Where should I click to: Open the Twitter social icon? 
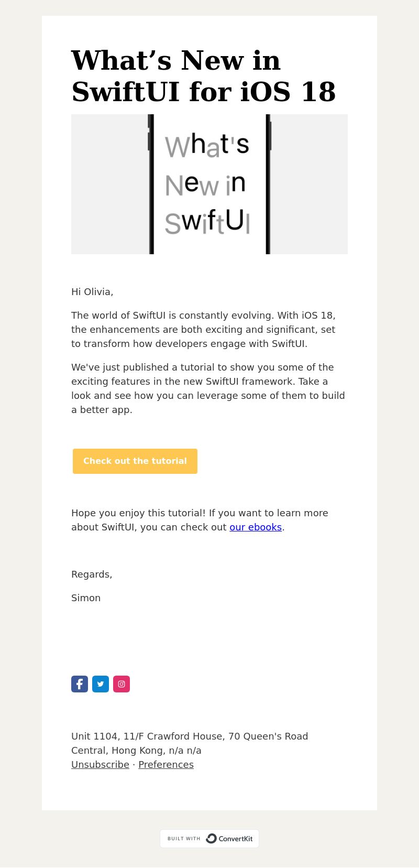(x=101, y=684)
